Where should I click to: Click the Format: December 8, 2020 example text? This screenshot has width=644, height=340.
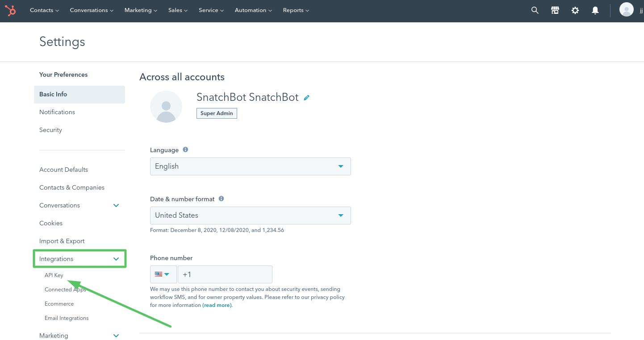coord(217,230)
